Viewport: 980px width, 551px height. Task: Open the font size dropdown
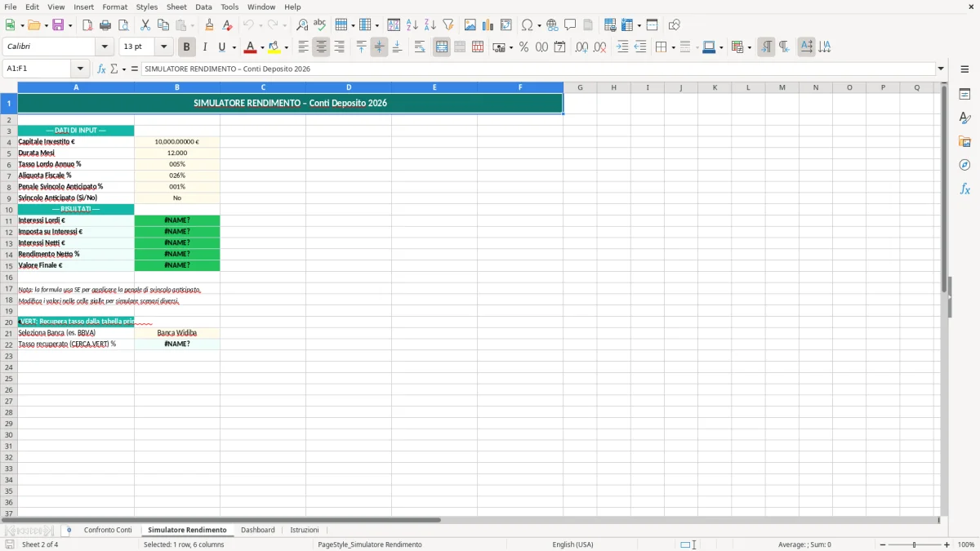click(164, 47)
